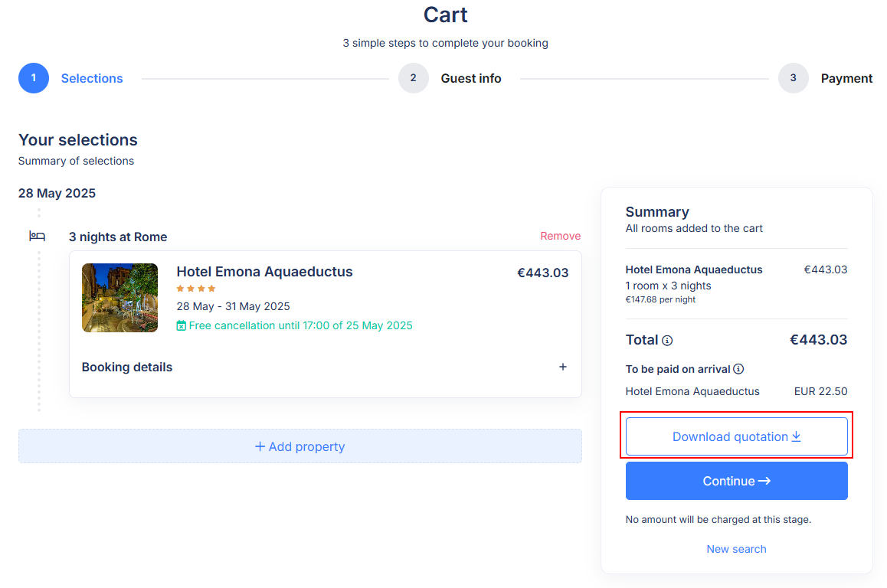Click the step 1 circle in the progress bar
The image size is (887, 588).
[x=34, y=78]
